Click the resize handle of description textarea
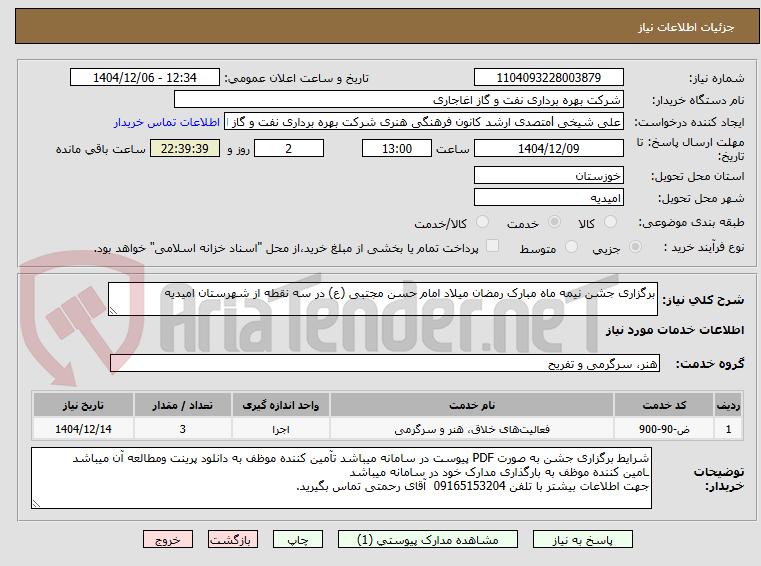Image resolution: width=761 pixels, height=566 pixels. 113,311
